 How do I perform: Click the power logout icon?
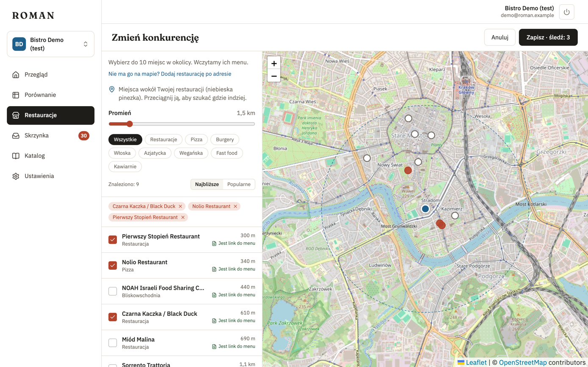pos(566,12)
